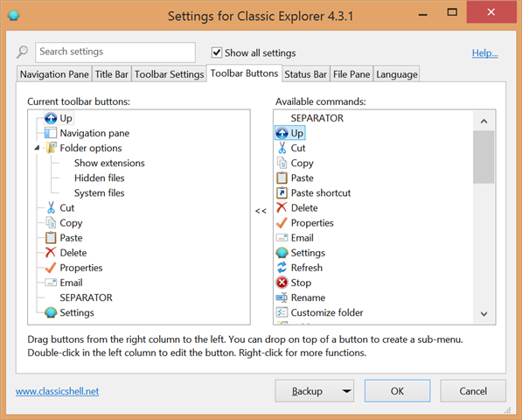The height and width of the screenshot is (420, 522).
Task: Click the Settings shell icon in the left list
Action: click(51, 312)
